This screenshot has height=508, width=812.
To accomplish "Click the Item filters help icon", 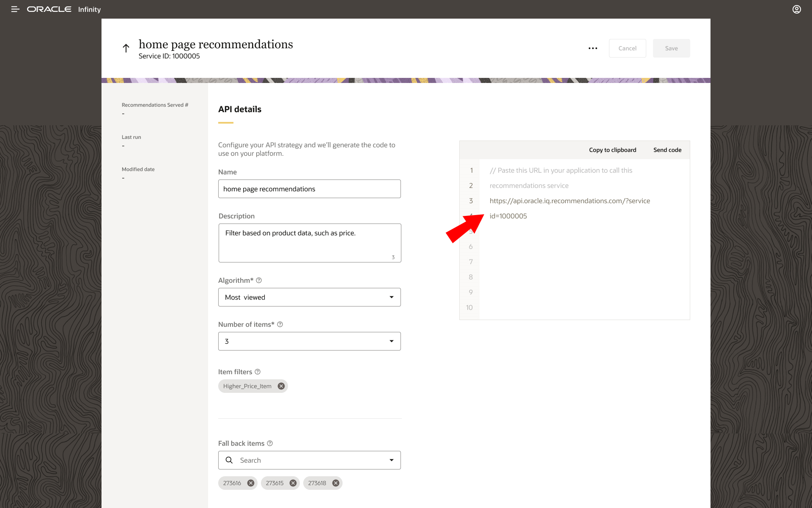I will [258, 372].
